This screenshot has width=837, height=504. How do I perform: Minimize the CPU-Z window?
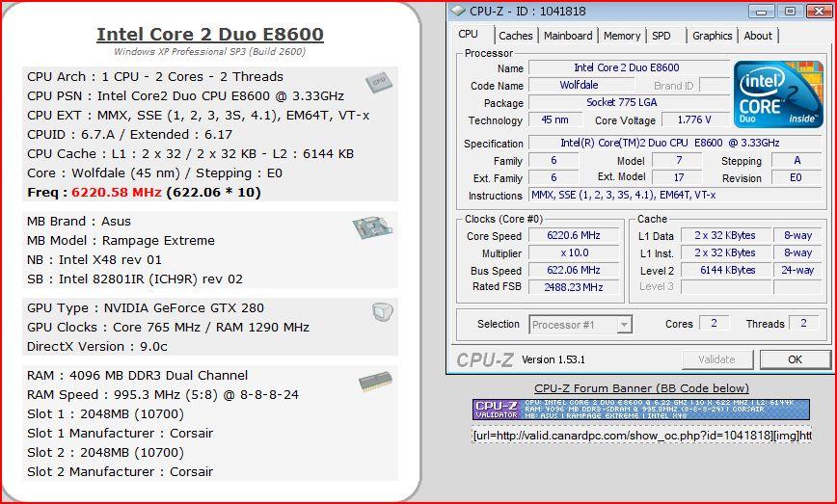tap(762, 11)
